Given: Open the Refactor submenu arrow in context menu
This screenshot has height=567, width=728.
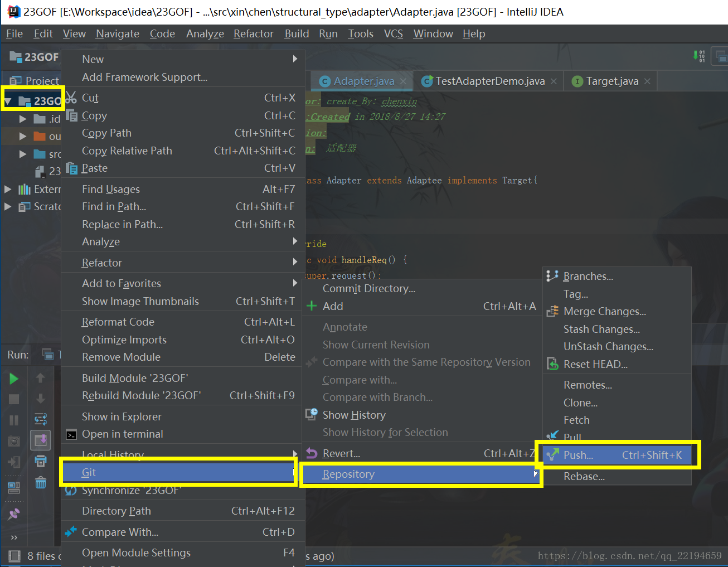Looking at the screenshot, I should [x=295, y=262].
